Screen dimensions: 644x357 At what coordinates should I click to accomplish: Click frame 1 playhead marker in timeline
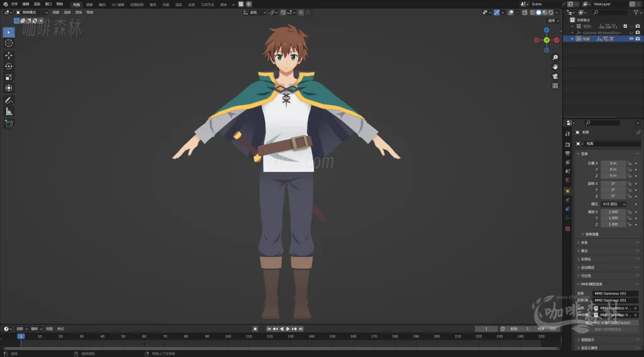click(21, 336)
